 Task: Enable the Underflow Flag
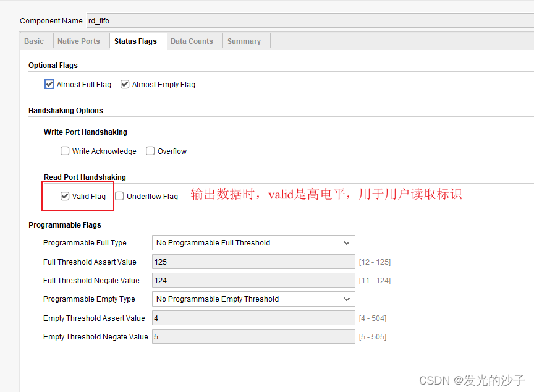[x=119, y=196]
